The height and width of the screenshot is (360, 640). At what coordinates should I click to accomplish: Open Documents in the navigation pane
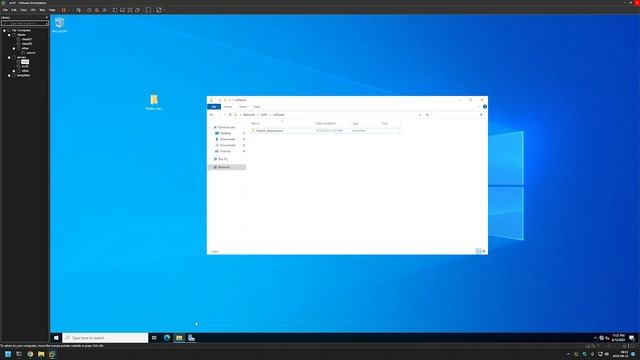coord(227,145)
